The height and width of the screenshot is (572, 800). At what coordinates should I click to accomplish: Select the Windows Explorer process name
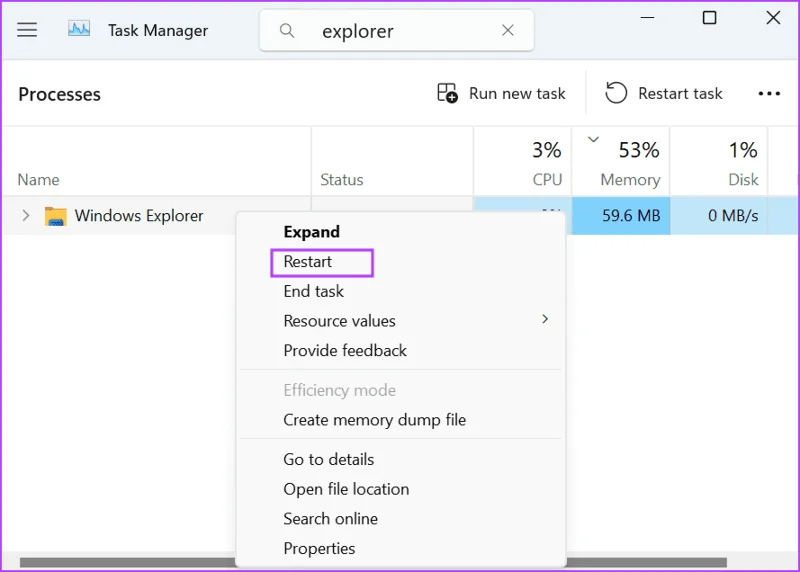(x=139, y=215)
